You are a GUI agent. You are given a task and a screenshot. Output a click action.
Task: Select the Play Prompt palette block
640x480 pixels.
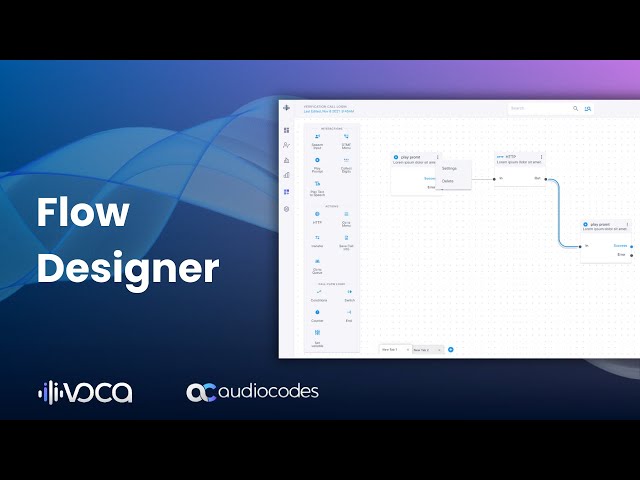point(317,165)
